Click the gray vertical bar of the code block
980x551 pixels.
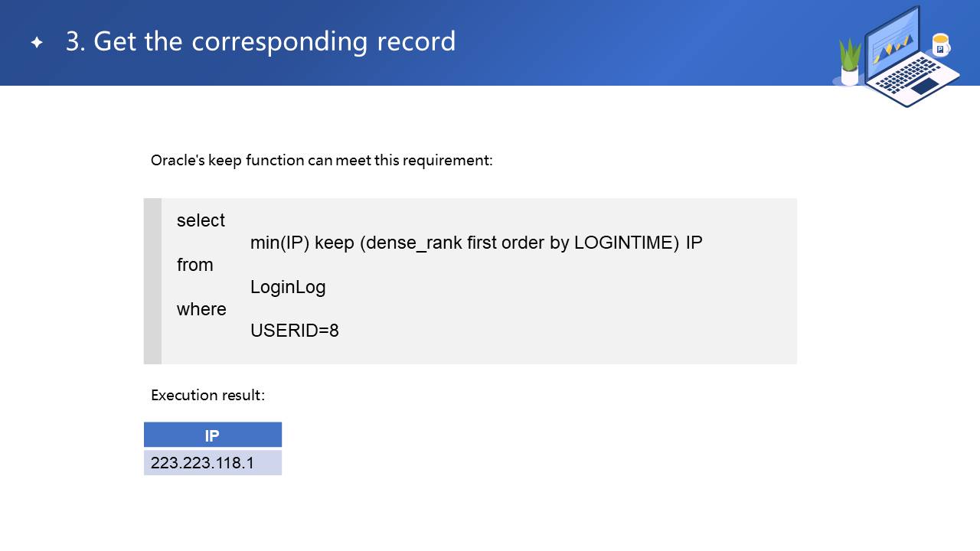pyautogui.click(x=152, y=281)
